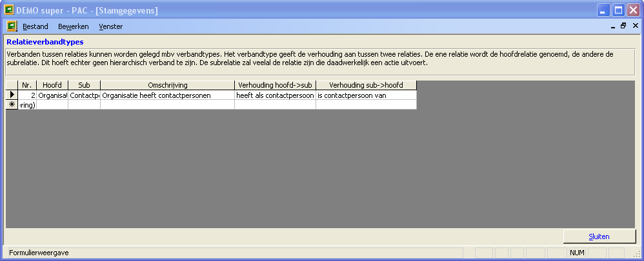Click the PAC icon in the title bar
This screenshot has height=261, width=644.
[8, 10]
